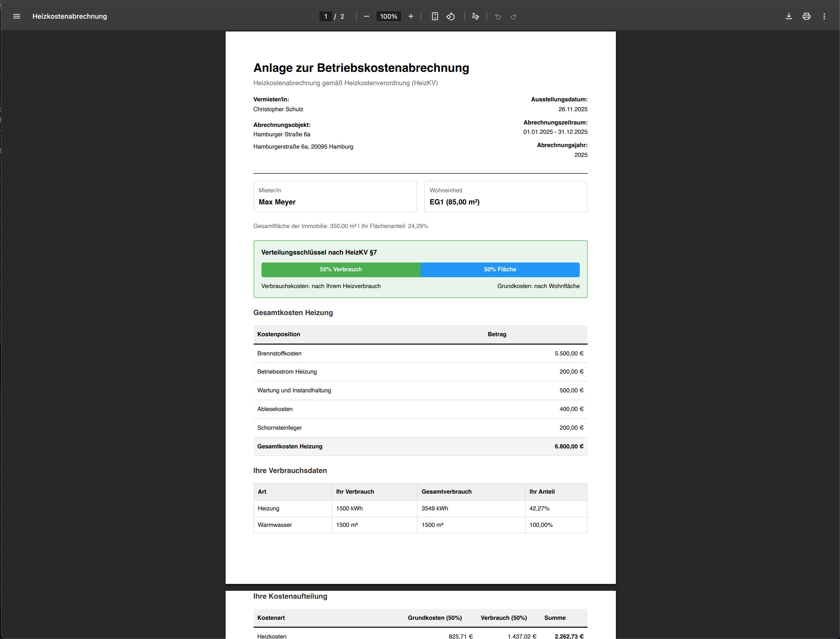Zoom in with the plus icon

tap(410, 16)
